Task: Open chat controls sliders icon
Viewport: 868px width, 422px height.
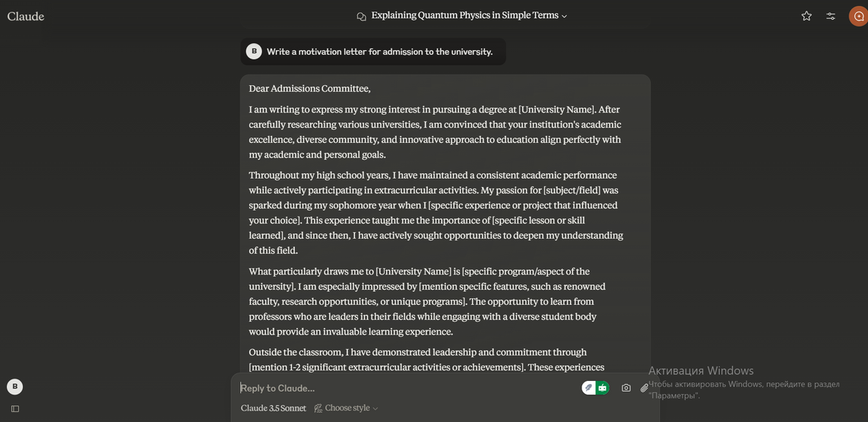Action: [x=831, y=16]
